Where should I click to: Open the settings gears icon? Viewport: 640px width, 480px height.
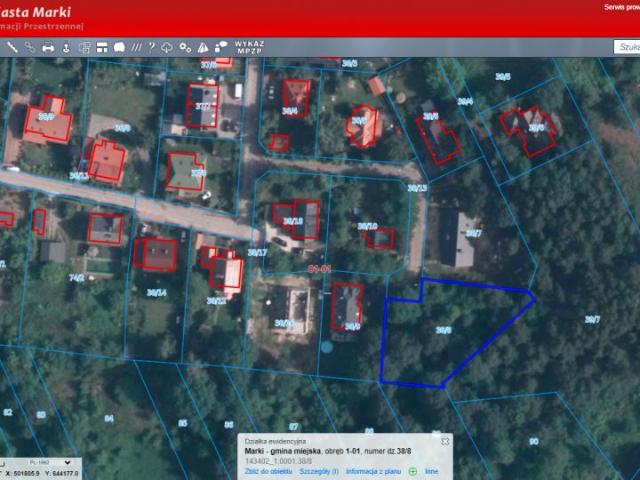[x=185, y=47]
